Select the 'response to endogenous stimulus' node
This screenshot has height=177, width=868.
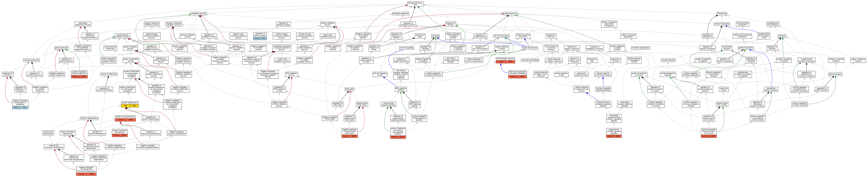[595, 48]
